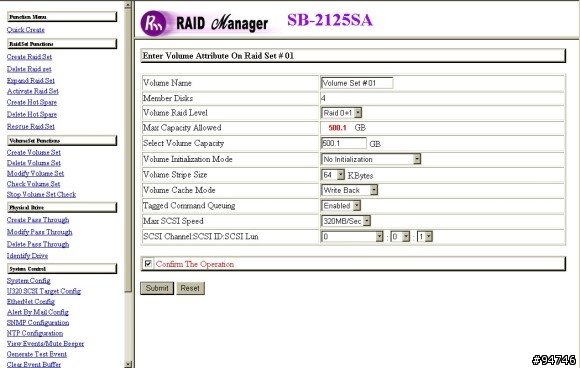Go to Expand Raid Set
Screen dimensions: 580x368
click(x=31, y=81)
